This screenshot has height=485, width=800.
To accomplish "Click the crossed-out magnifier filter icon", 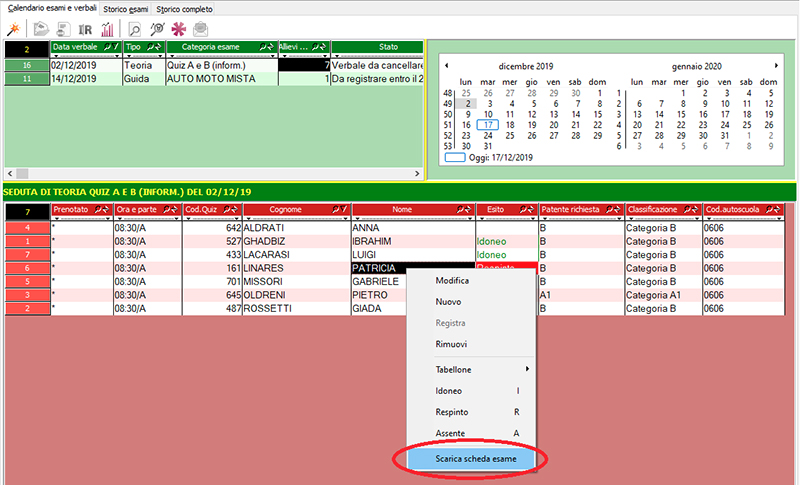I will (156, 28).
